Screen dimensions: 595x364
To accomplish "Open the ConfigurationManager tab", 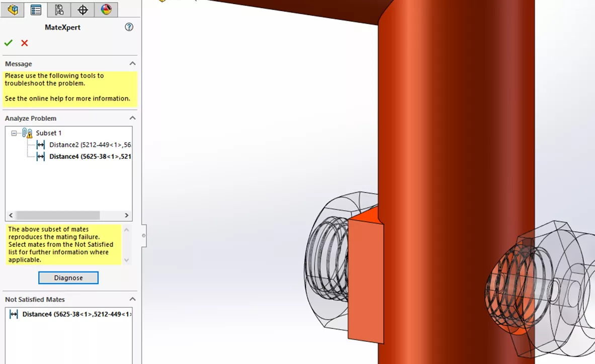I will 59,10.
